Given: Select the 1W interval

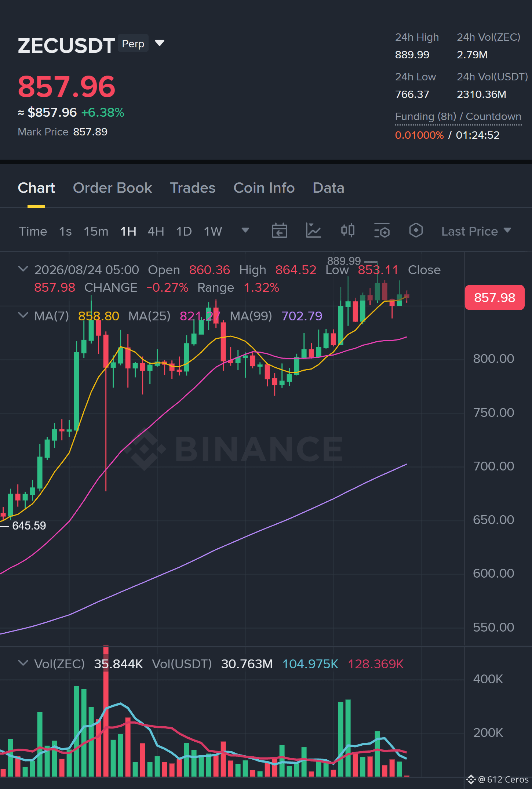Looking at the screenshot, I should [213, 231].
